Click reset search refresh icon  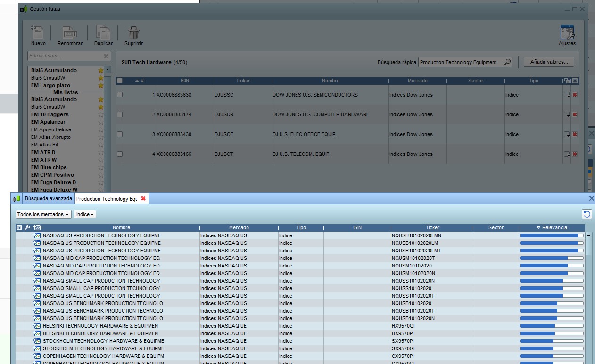[x=587, y=214]
